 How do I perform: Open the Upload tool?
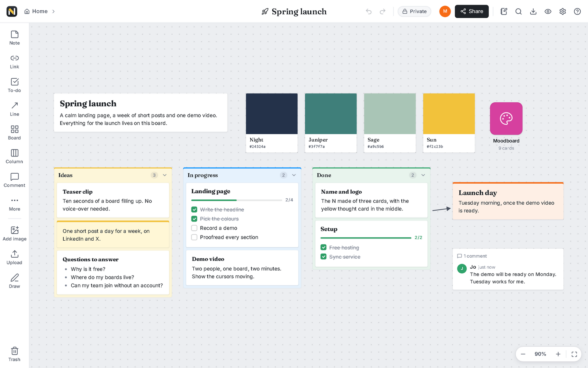point(14,258)
